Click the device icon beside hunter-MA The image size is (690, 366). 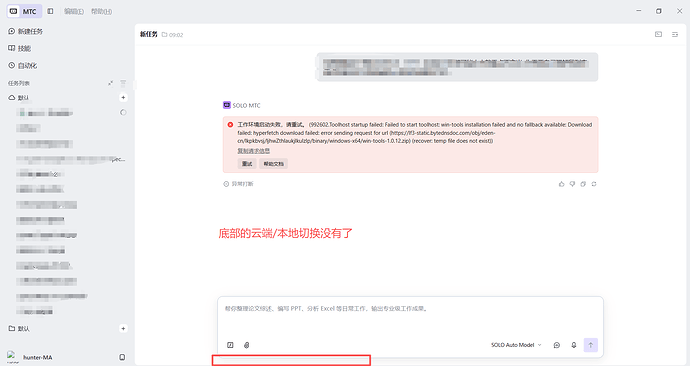tap(122, 357)
